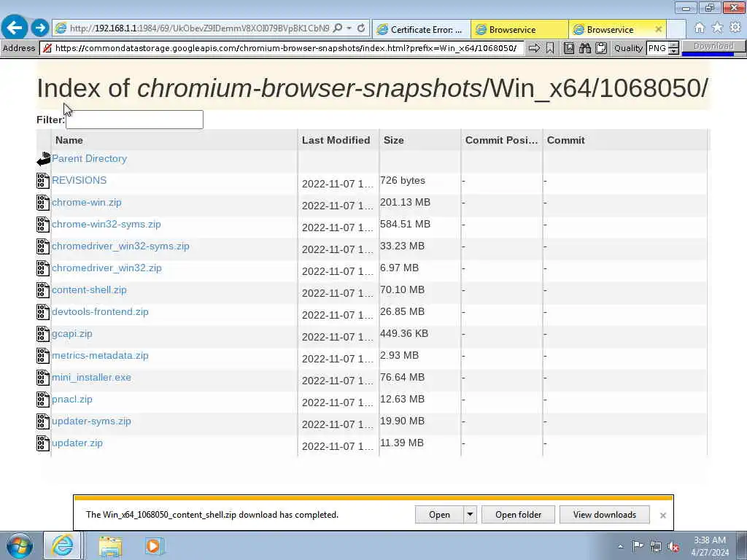
Task: Open the Favorites star icon
Action: tap(717, 28)
